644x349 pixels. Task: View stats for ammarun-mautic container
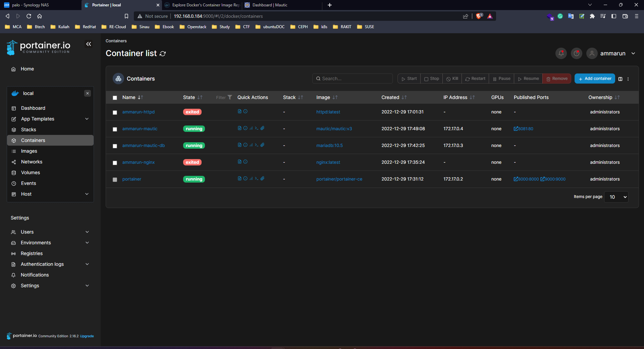coord(251,128)
